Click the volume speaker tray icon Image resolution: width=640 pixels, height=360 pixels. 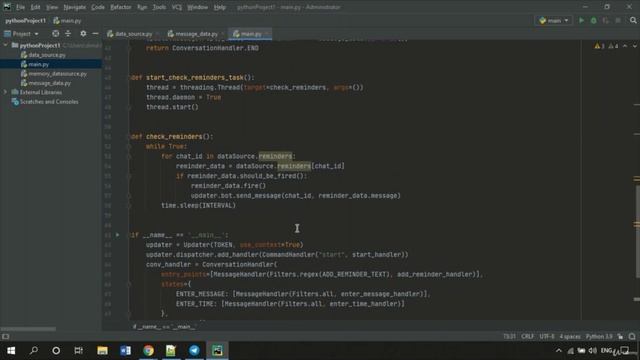(593, 351)
